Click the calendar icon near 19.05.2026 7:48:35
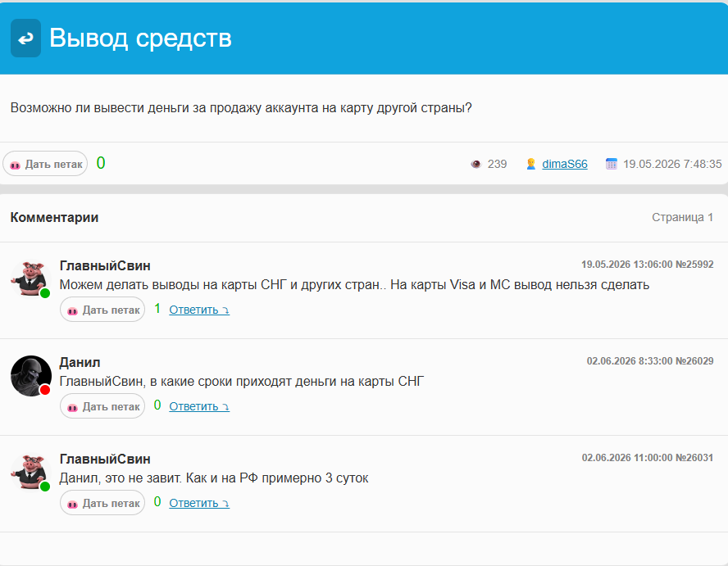728x566 pixels. (612, 164)
